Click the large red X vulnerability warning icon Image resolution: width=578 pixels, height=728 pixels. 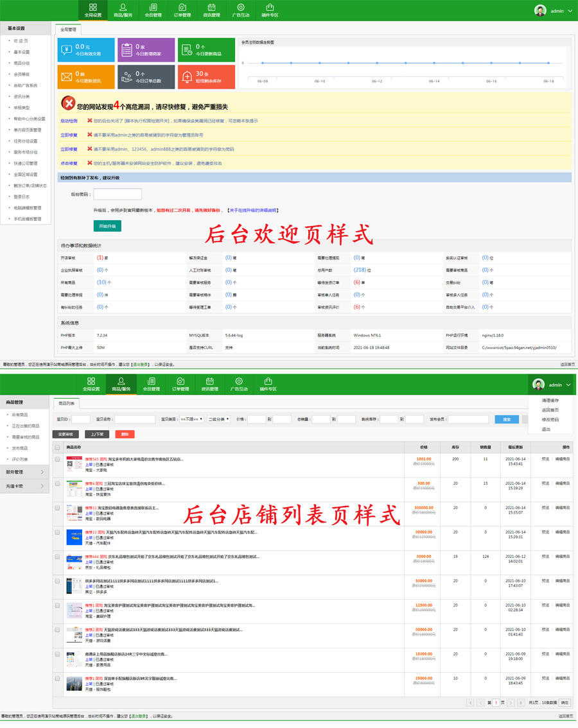tap(68, 103)
